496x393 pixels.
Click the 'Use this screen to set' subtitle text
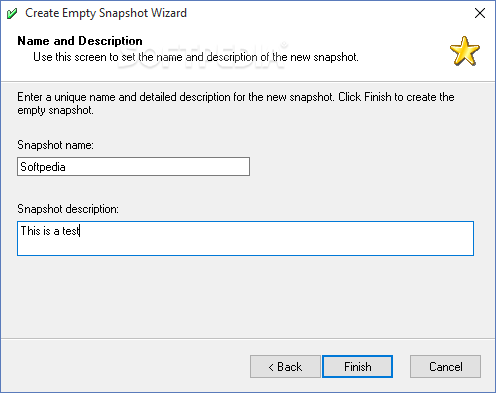(196, 57)
